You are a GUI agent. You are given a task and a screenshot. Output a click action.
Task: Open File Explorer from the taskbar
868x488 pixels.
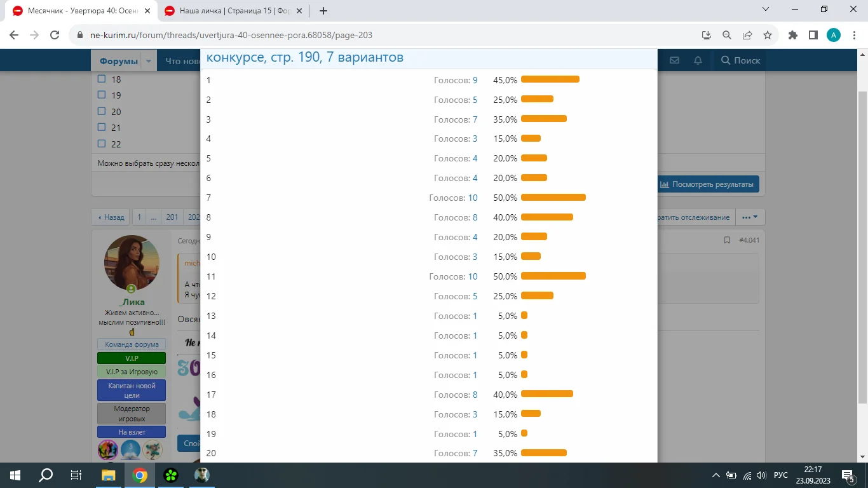(109, 475)
